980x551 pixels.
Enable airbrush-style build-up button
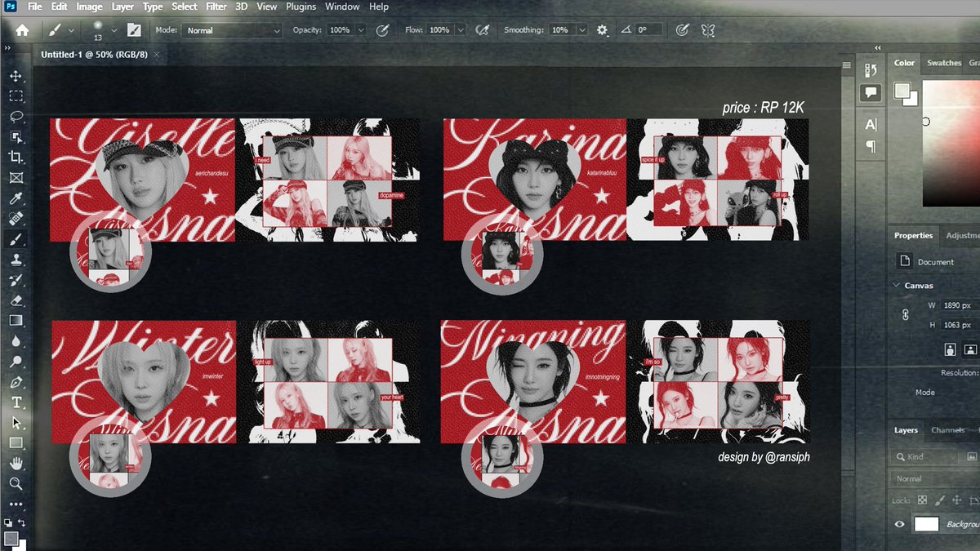(x=483, y=29)
